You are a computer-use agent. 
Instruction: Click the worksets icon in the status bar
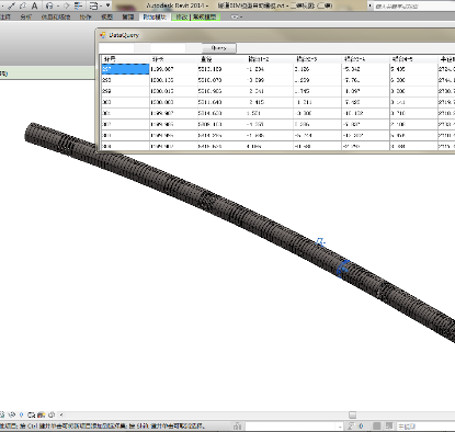237,426
